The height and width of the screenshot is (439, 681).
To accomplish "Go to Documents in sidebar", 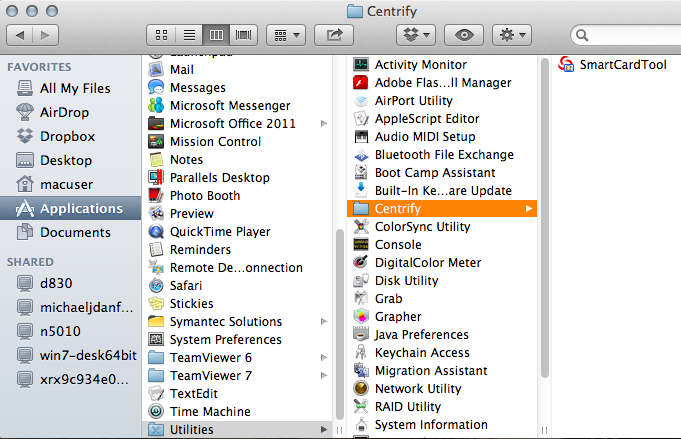I will (75, 232).
